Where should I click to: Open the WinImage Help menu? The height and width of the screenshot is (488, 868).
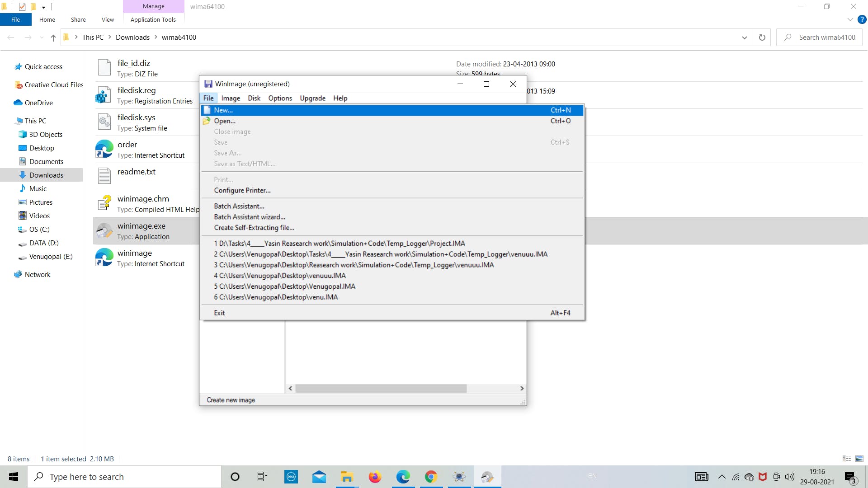coord(340,99)
